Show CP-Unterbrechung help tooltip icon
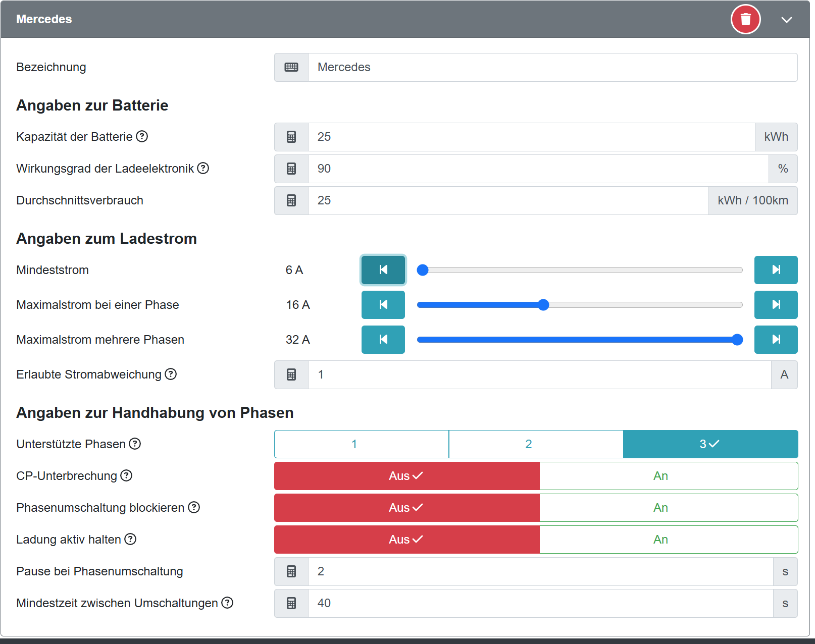This screenshot has height=644, width=815. (126, 475)
